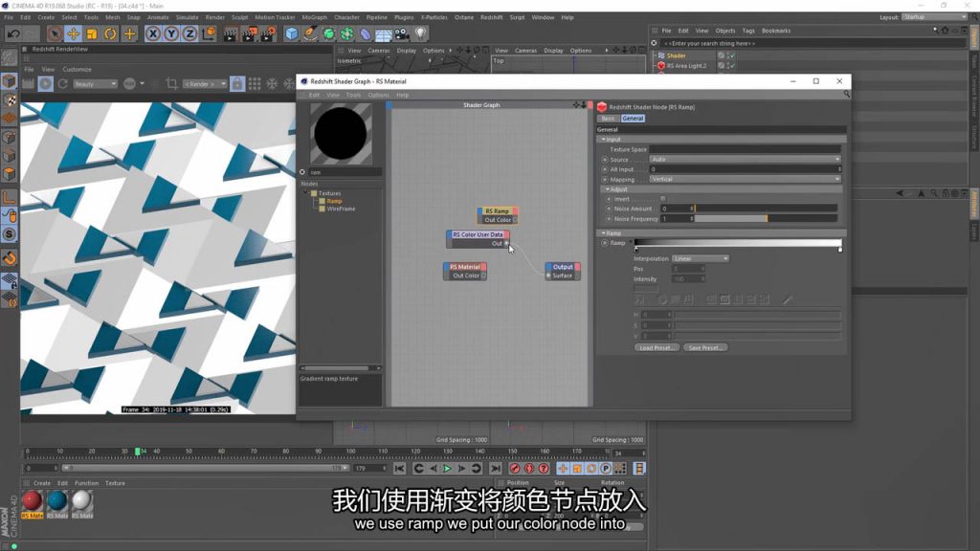Start the Redshift RenderView IPR play button
The image size is (980, 551).
45,84
